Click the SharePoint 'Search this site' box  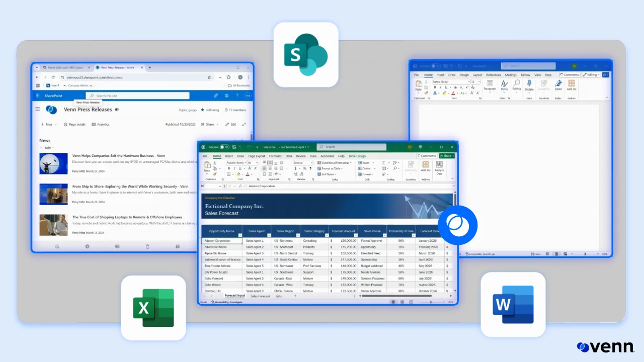click(137, 96)
